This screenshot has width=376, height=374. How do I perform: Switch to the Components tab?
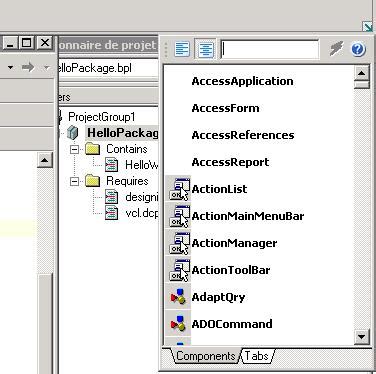pyautogui.click(x=206, y=356)
